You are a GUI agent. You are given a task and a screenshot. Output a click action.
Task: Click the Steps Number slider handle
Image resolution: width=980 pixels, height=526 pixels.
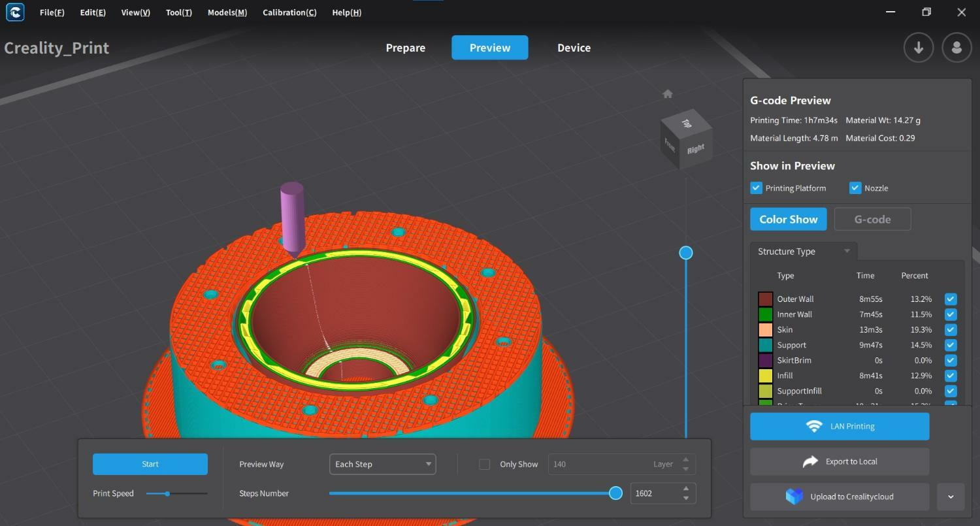pyautogui.click(x=615, y=493)
